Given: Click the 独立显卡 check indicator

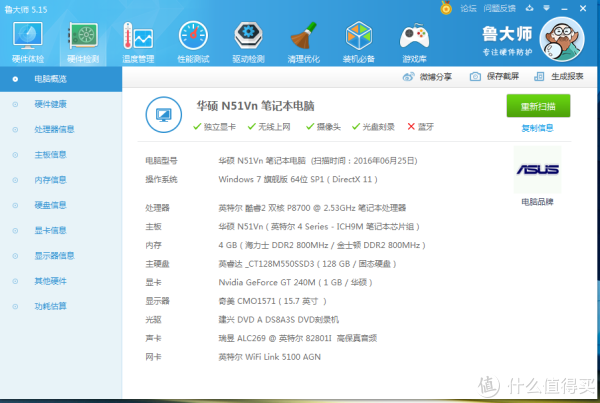Looking at the screenshot, I should pos(215,127).
